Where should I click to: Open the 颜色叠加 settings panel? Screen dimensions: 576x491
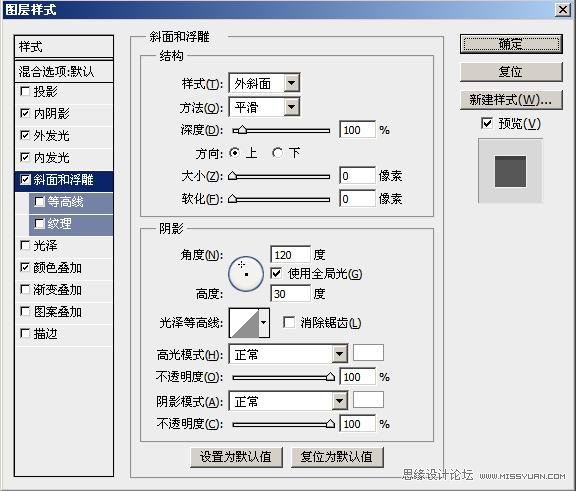58,268
